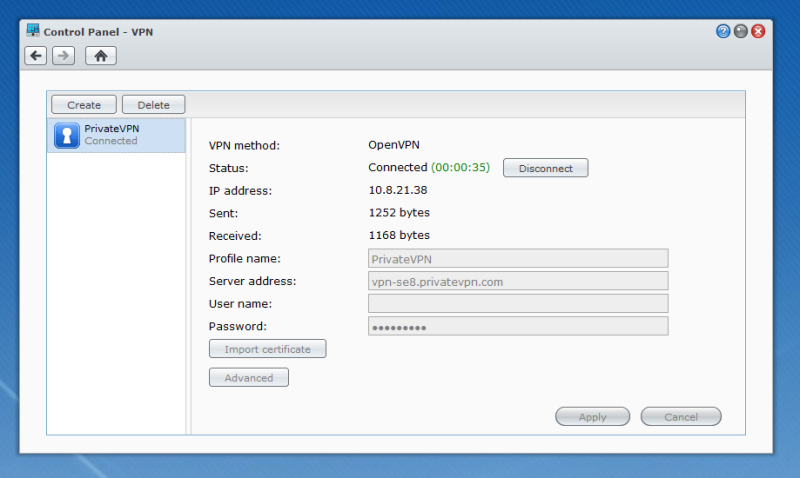Click the PrivateVPN keyhole profile icon

[67, 135]
